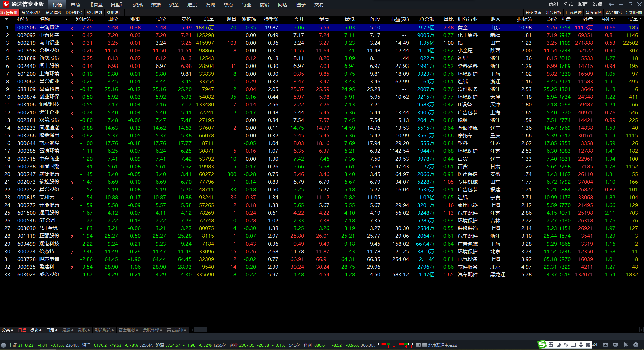Open the 交易 menu
Image resolution: width=644 pixels, height=350 pixels.
tap(319, 5)
